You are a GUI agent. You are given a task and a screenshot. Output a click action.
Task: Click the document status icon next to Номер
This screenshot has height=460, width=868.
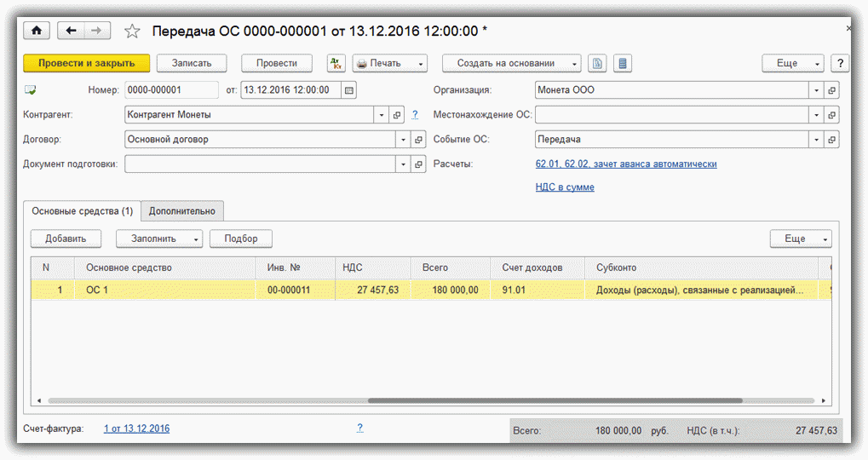pyautogui.click(x=31, y=89)
